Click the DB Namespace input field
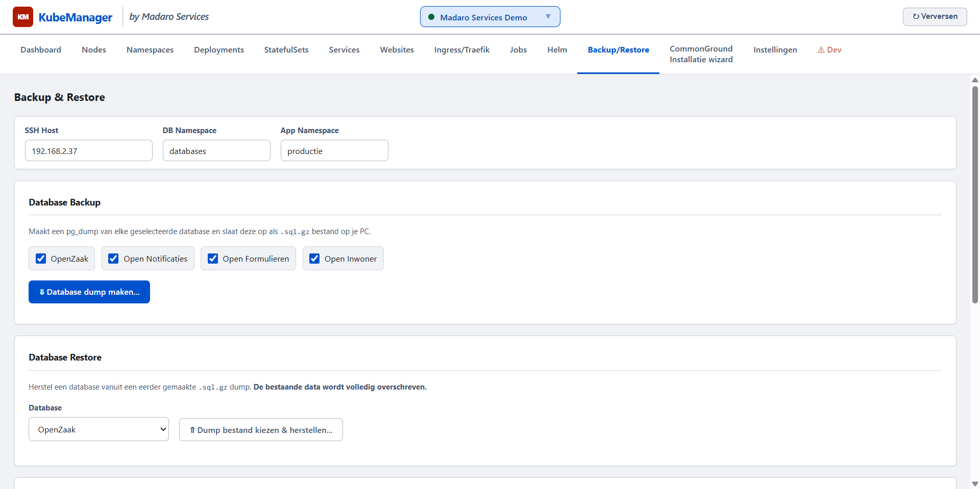Viewport: 980px width, 489px height. [x=216, y=150]
